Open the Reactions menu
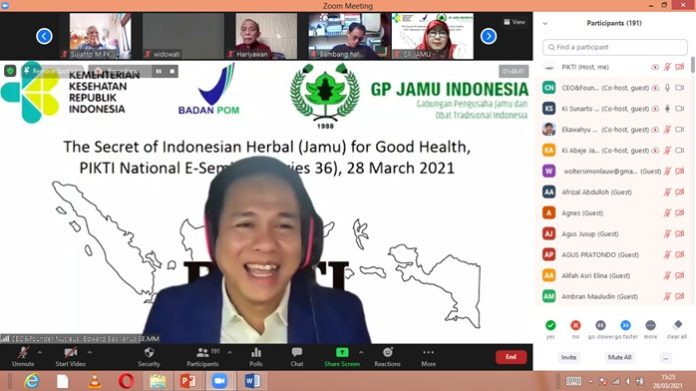Viewport: 696px width, 391px height. (x=388, y=352)
